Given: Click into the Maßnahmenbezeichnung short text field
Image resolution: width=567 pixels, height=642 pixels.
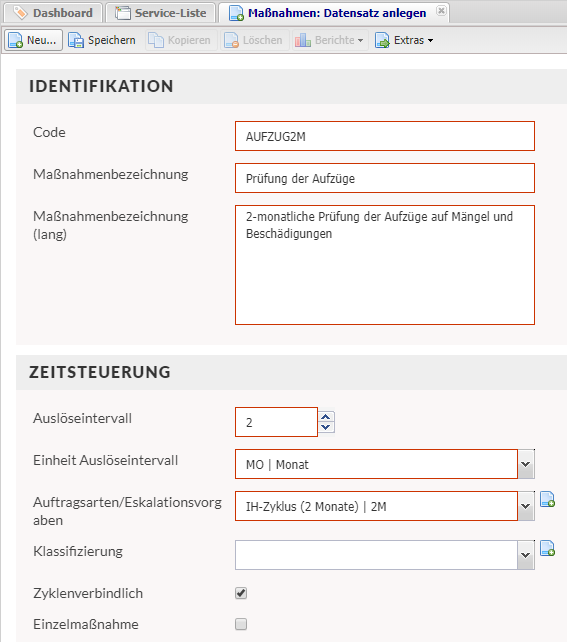Looking at the screenshot, I should (x=385, y=178).
